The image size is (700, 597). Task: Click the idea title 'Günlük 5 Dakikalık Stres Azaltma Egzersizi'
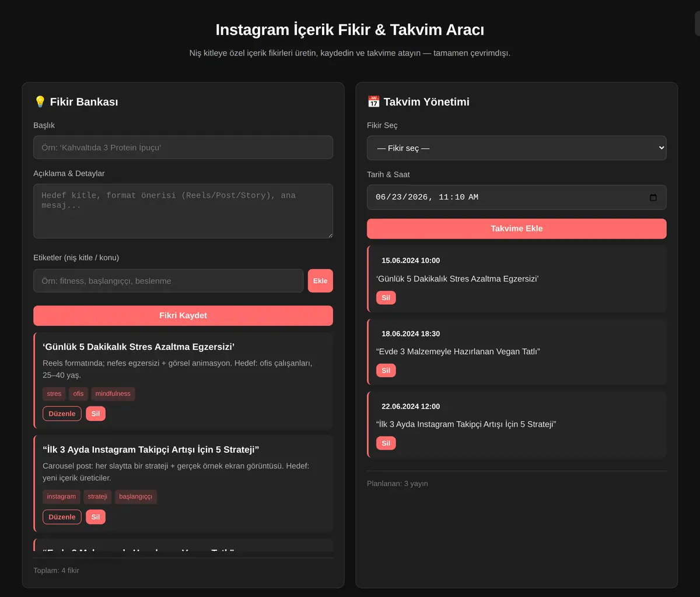tap(139, 347)
